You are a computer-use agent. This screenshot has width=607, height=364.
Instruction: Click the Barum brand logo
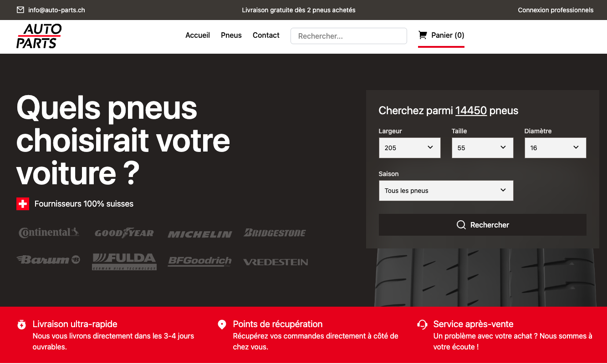48,260
